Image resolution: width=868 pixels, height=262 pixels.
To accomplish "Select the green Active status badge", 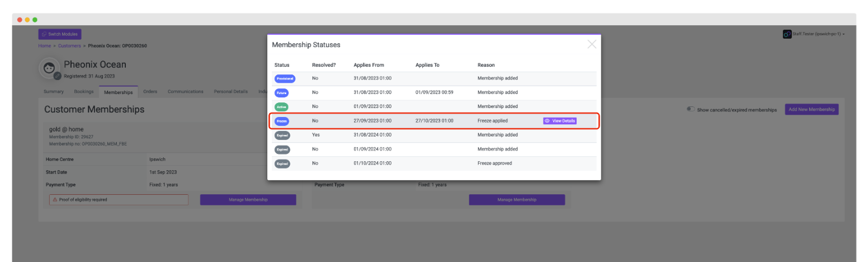I will [282, 106].
